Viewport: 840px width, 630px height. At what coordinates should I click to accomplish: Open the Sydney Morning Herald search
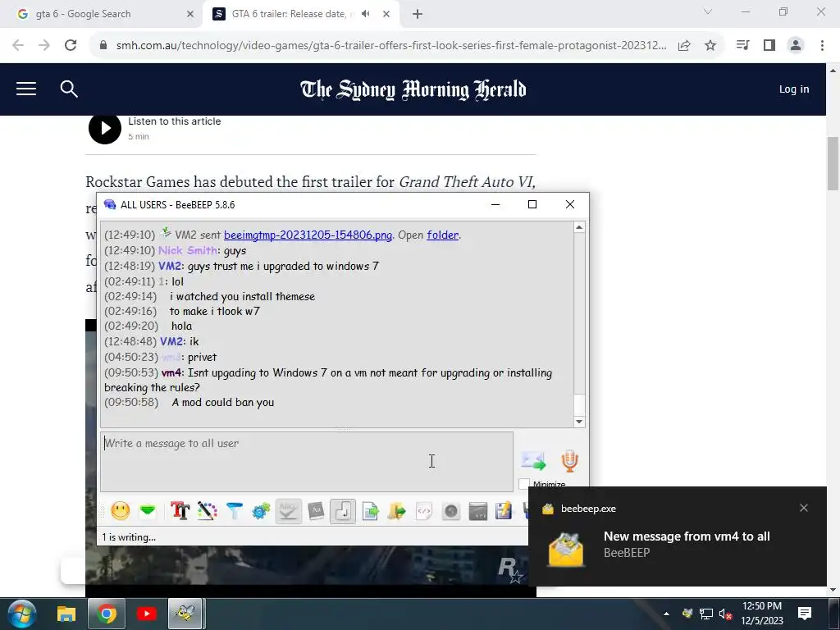coord(69,89)
